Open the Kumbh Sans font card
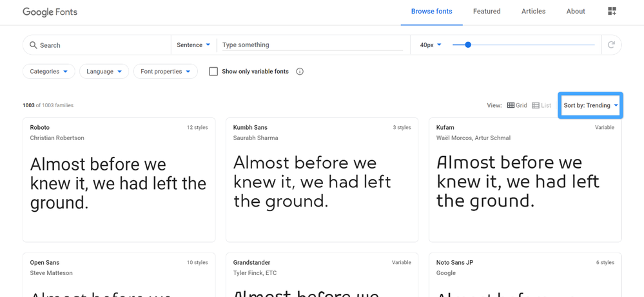 pyautogui.click(x=322, y=179)
